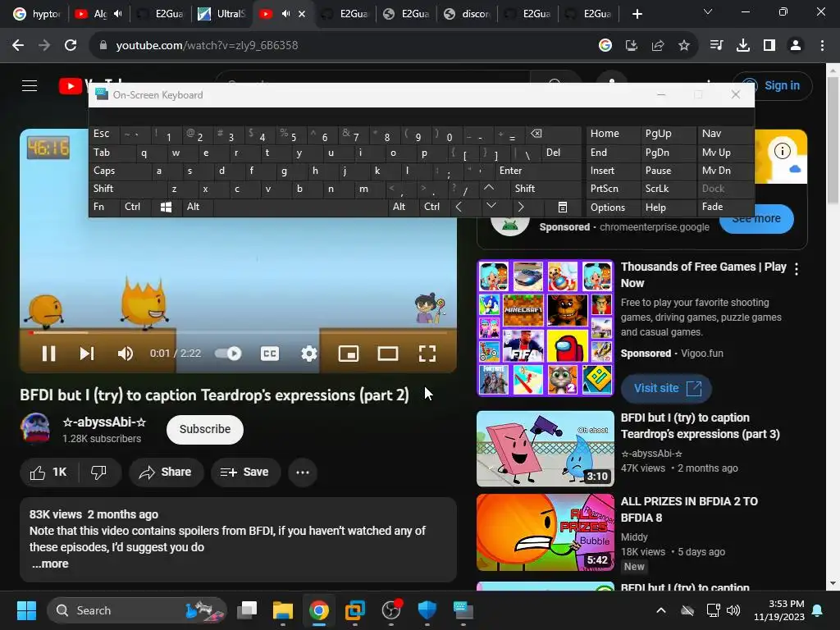
Task: Open part 3 Teardrop video thumbnail
Action: coord(546,449)
